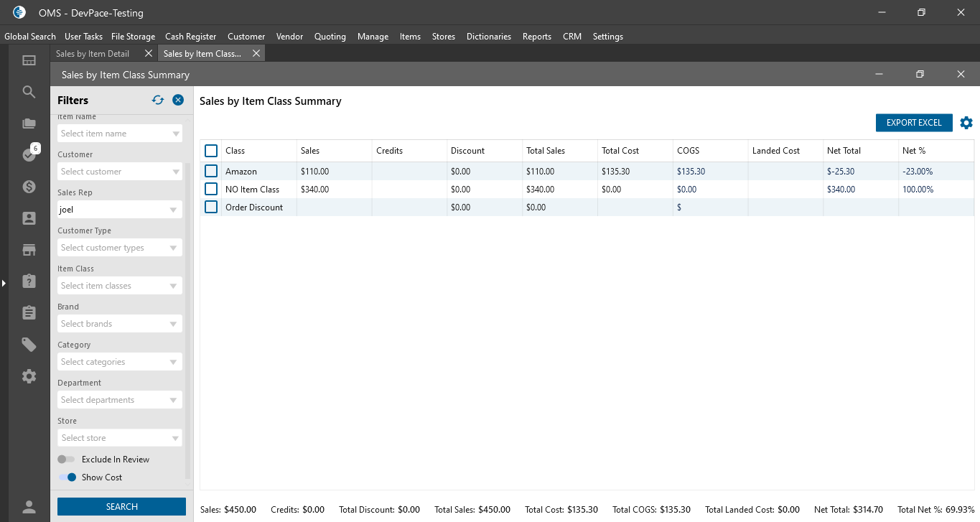Open report settings gear beside Export Excel
The width and height of the screenshot is (980, 522).
(x=966, y=123)
